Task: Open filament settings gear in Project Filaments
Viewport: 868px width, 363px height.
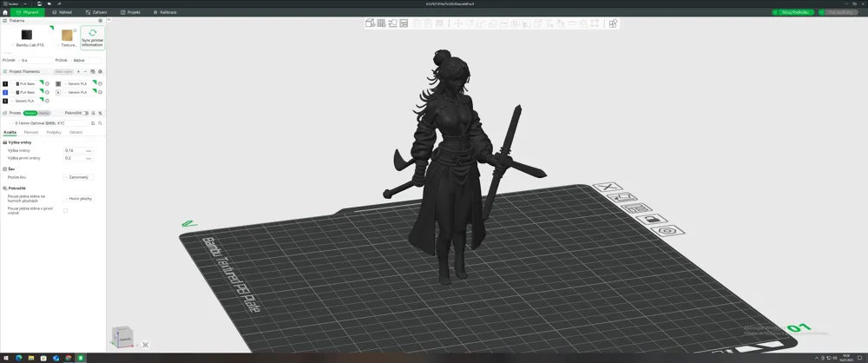Action: (100, 71)
